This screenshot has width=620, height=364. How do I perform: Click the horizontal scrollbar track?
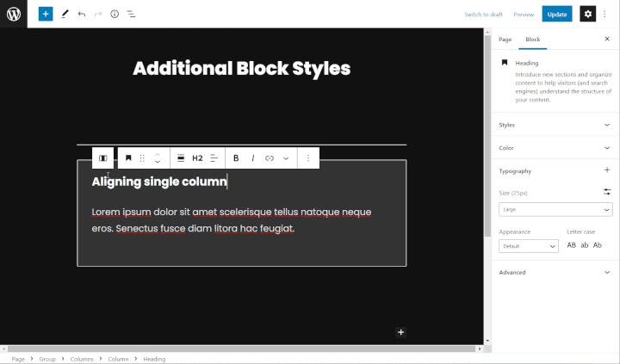pos(241,349)
